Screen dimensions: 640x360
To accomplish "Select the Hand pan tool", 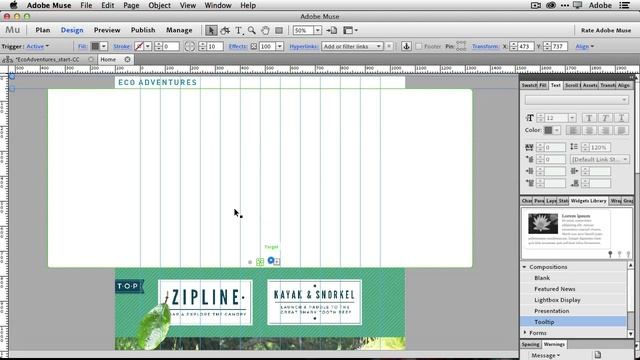I will [265, 31].
